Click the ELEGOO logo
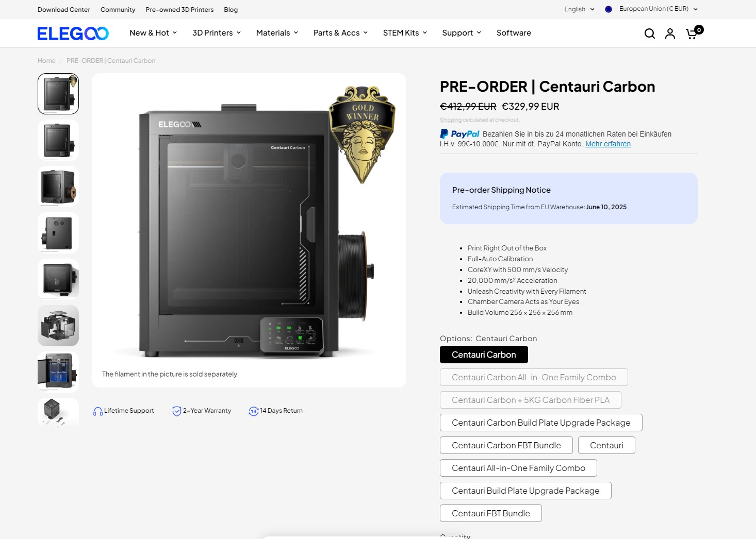This screenshot has width=756, height=539. pos(73,33)
